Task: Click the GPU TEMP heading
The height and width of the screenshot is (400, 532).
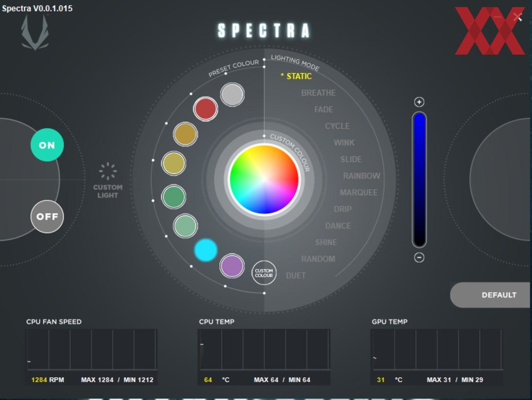Action: pyautogui.click(x=390, y=322)
